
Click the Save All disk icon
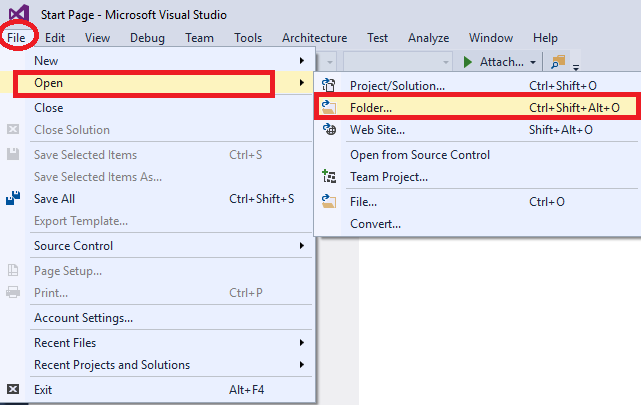(x=13, y=198)
